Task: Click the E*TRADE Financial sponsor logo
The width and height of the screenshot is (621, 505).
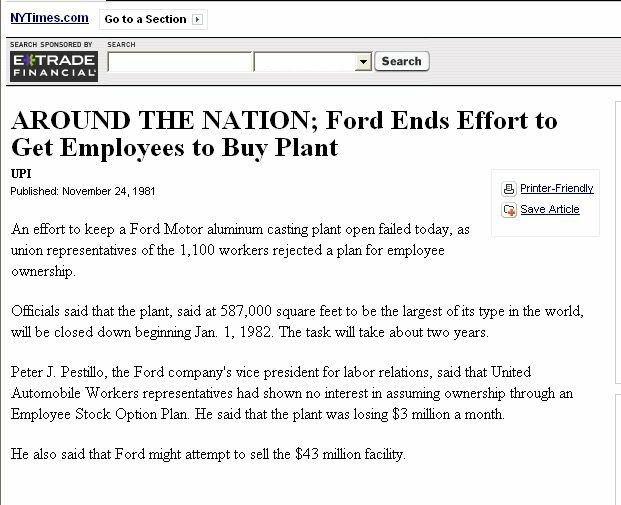Action: [54, 66]
